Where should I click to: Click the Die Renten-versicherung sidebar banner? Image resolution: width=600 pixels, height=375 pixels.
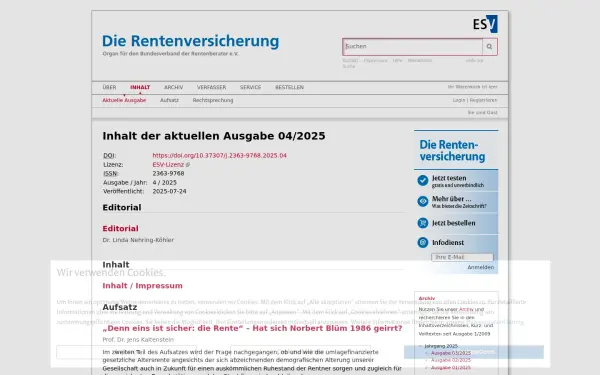pos(456,150)
